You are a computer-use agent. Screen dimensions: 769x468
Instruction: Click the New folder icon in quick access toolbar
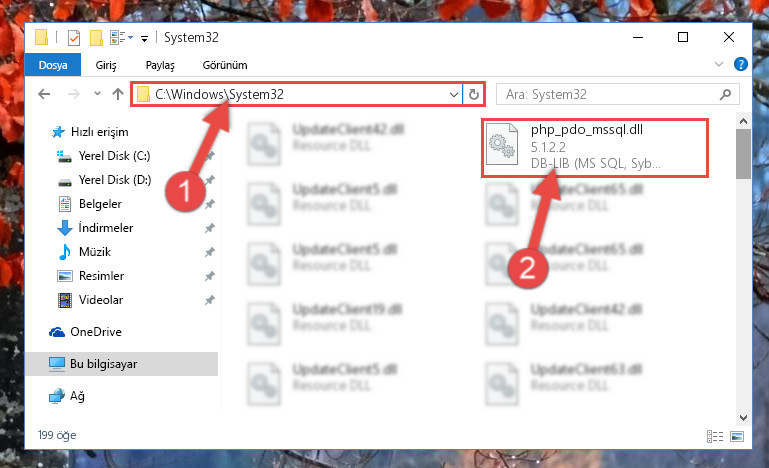(96, 38)
